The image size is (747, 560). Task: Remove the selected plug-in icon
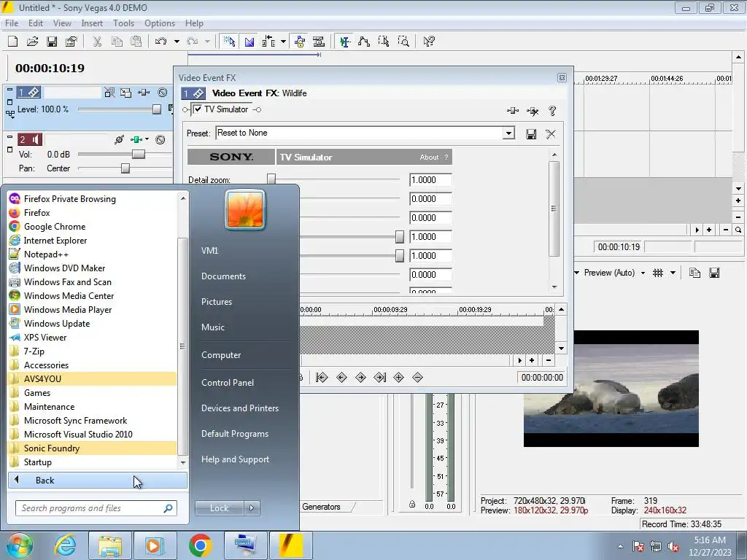[533, 111]
